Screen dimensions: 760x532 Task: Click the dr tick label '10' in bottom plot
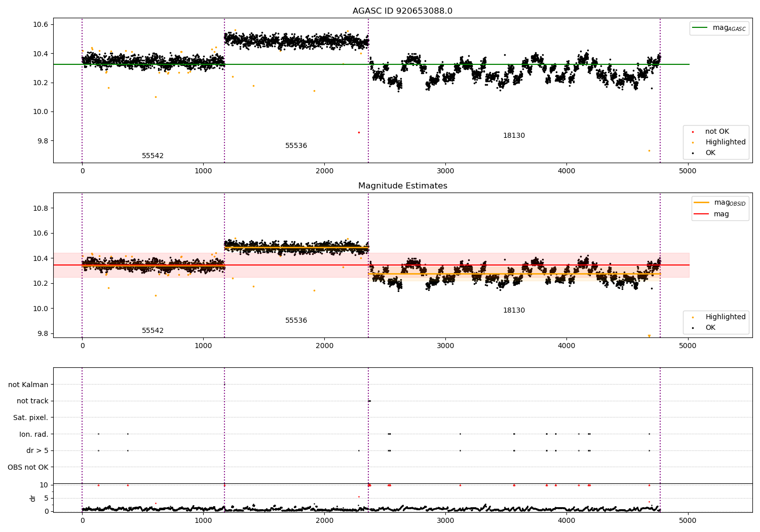44,485
